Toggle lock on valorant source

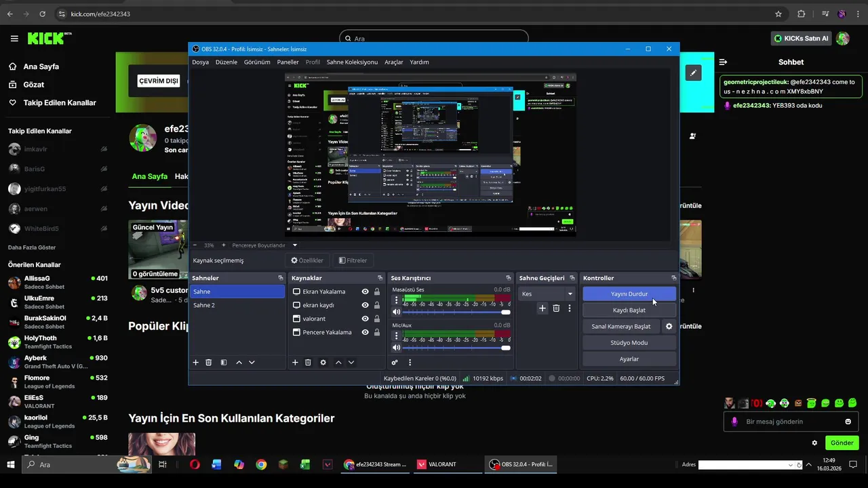(377, 319)
